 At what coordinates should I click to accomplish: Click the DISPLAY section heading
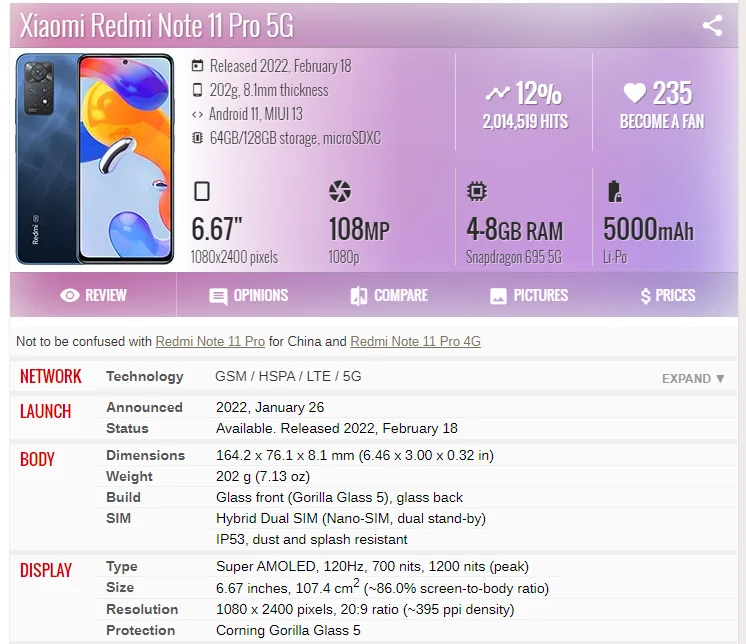pyautogui.click(x=46, y=570)
